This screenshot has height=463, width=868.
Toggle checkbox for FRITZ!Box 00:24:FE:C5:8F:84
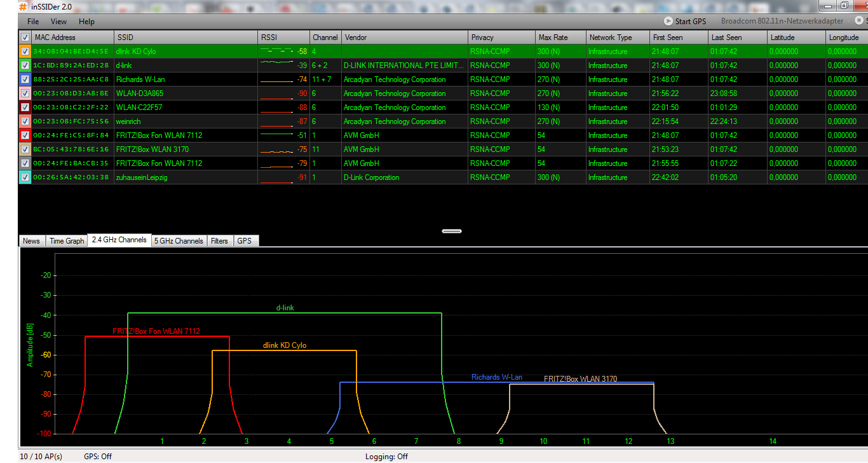pyautogui.click(x=25, y=135)
